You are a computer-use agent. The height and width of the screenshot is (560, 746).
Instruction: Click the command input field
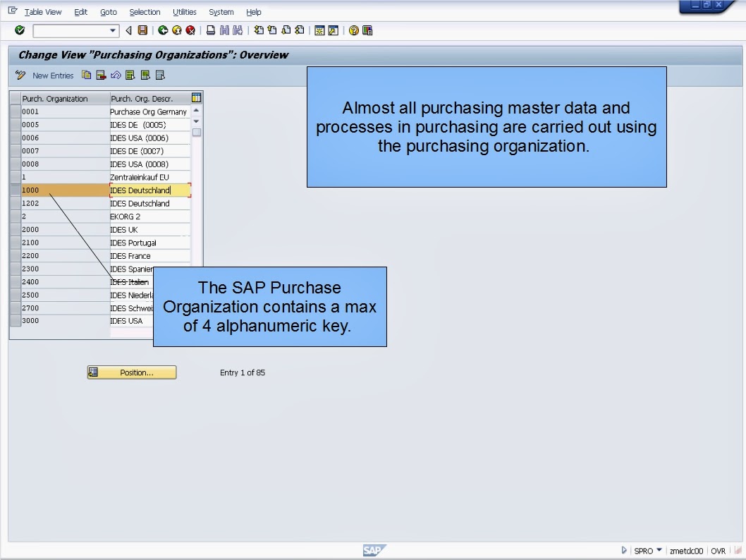coord(71,31)
